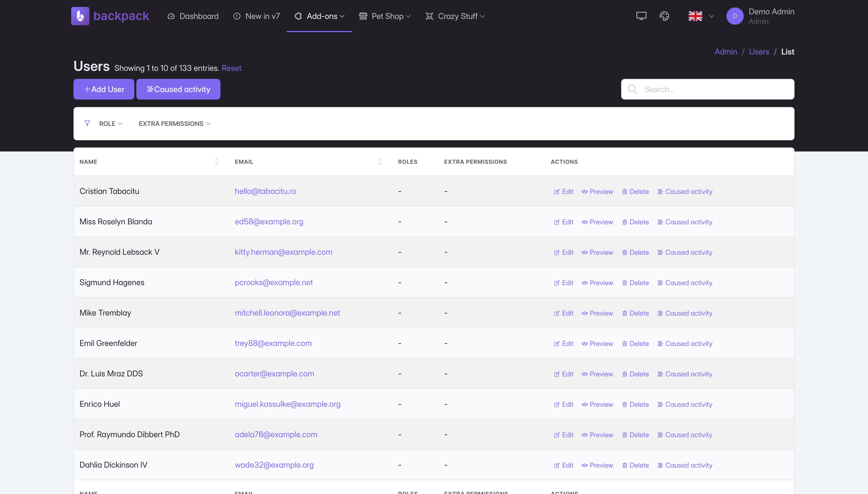Preview Prof. Raymundo Dibbert PhD entry

(x=597, y=435)
